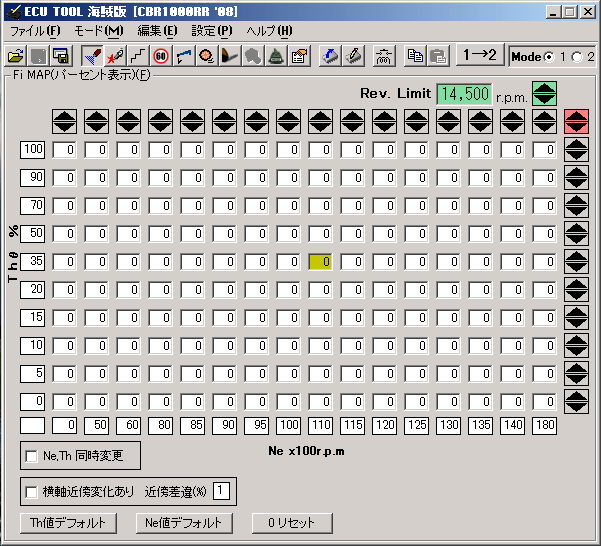Open the ヘルプ(H) menu
Viewport: 601px width, 546px height.
click(x=269, y=31)
